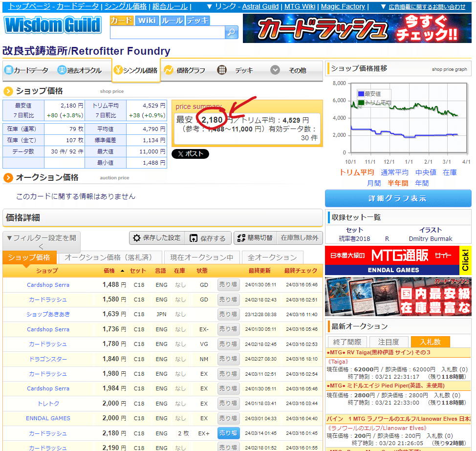Click the gear icon 保存した設定 button

coord(157,238)
